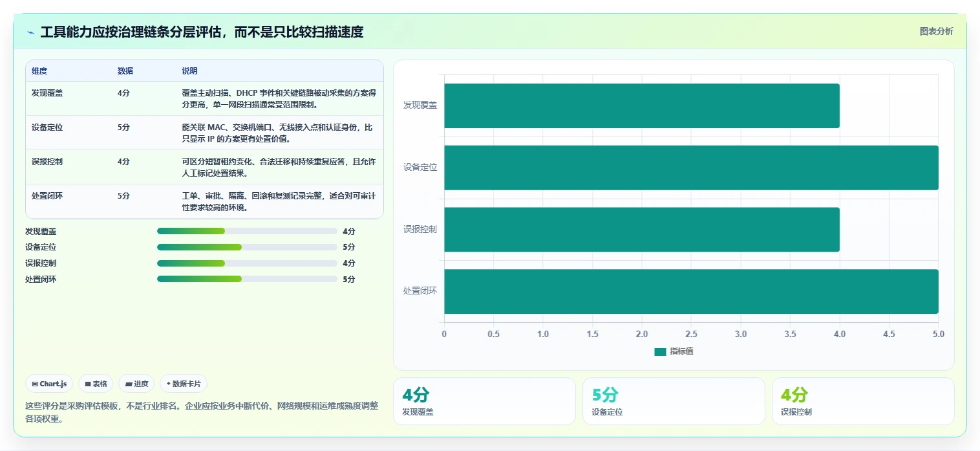
Task: Click the Chart.js tag
Action: tap(50, 384)
